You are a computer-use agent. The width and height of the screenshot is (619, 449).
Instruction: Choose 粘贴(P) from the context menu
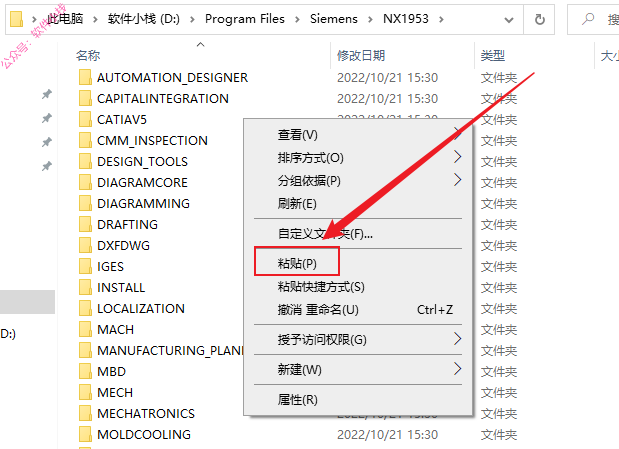[x=297, y=263]
